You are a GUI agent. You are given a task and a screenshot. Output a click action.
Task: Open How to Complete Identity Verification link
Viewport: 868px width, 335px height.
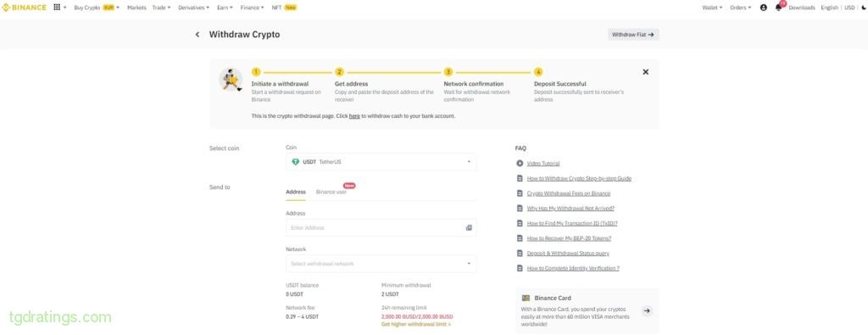(x=573, y=268)
